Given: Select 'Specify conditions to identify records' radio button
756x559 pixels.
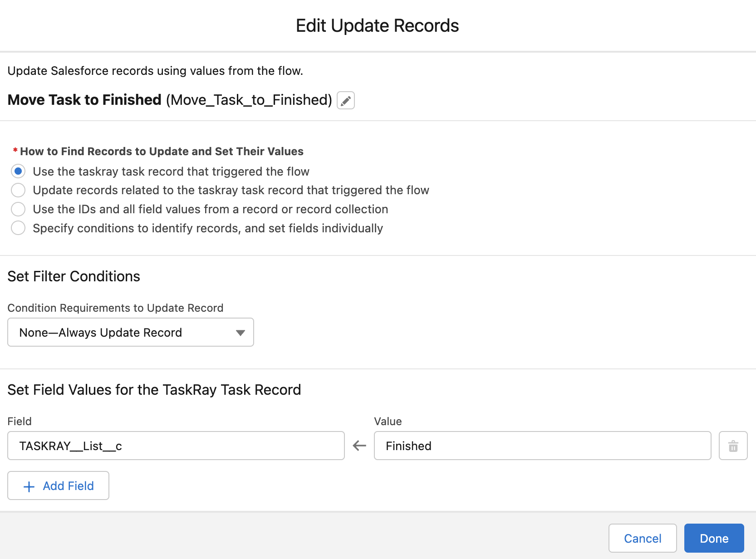Looking at the screenshot, I should click(18, 228).
